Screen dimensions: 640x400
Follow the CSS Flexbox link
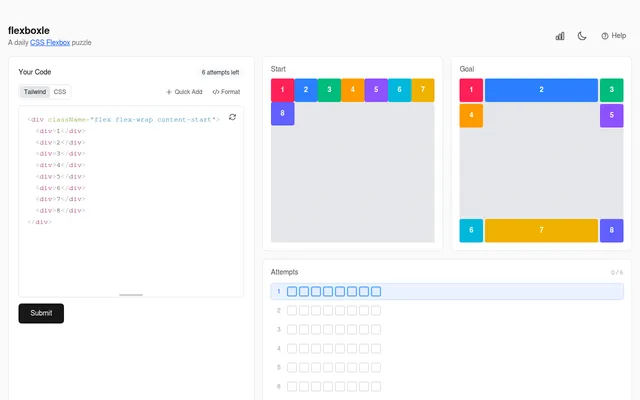tap(50, 42)
